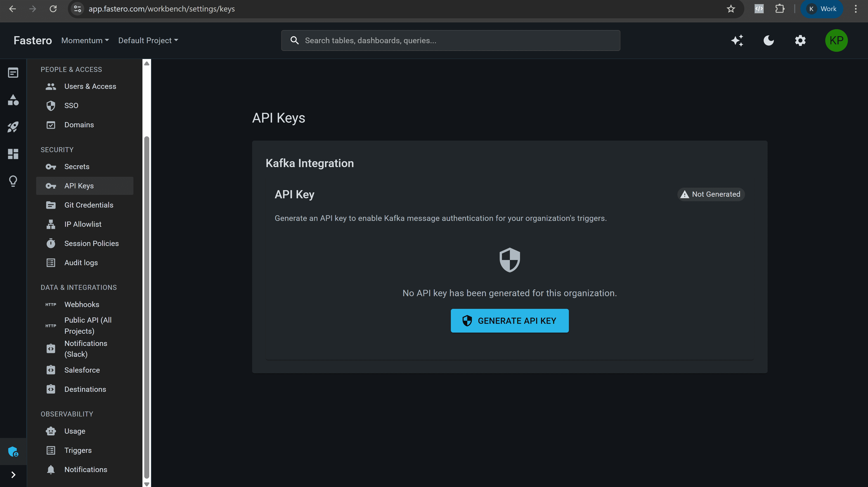Open the Webhooks page
The width and height of the screenshot is (868, 487).
click(x=82, y=304)
